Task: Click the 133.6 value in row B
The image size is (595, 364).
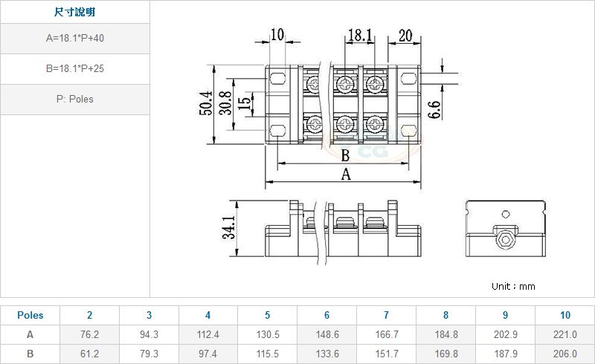Action: click(327, 354)
